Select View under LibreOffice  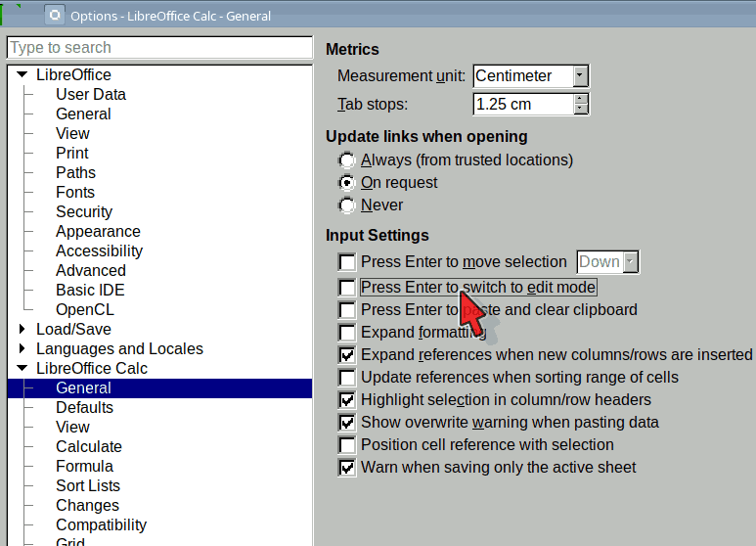(72, 134)
